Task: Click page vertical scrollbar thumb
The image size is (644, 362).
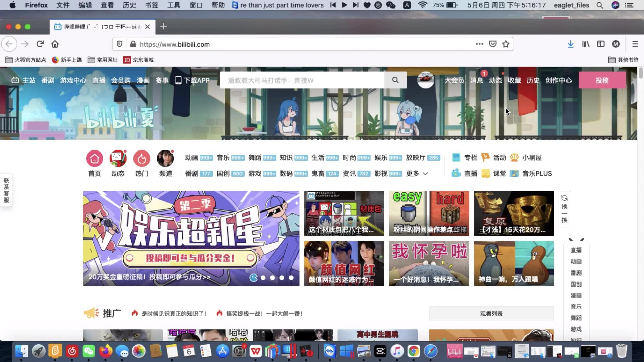Action: pos(641,73)
